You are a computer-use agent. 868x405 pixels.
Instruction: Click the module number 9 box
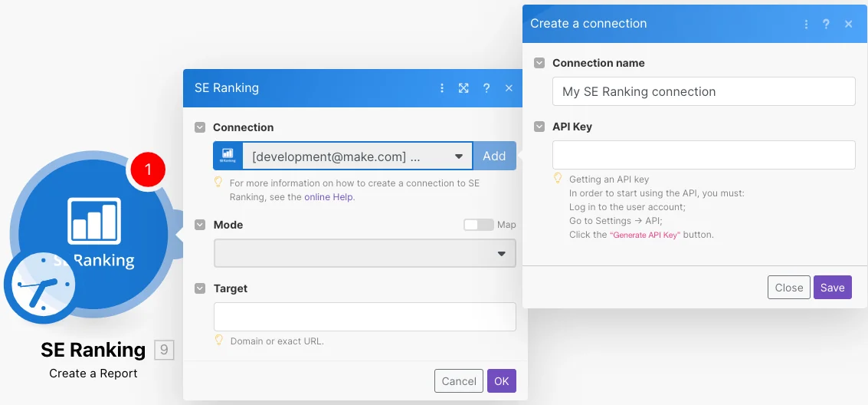(164, 350)
